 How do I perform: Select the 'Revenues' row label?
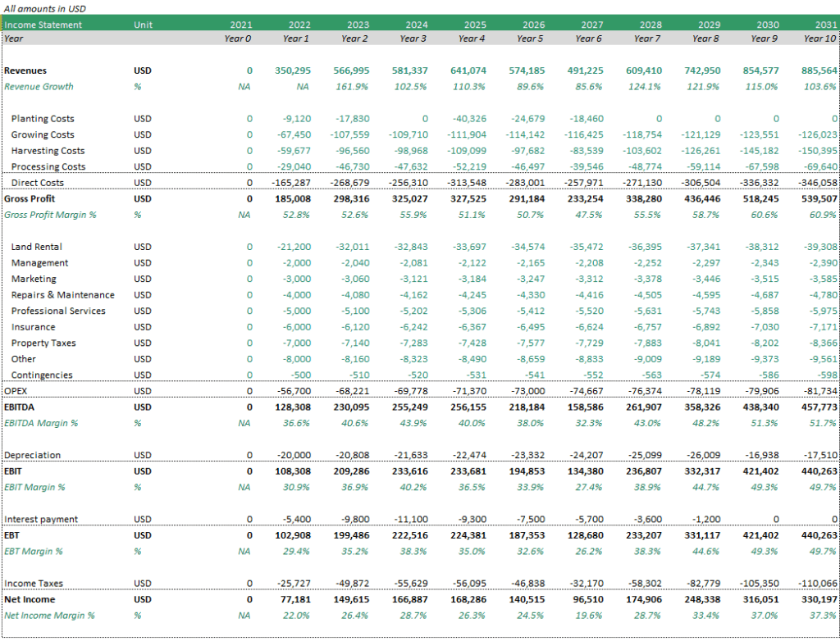[x=25, y=70]
